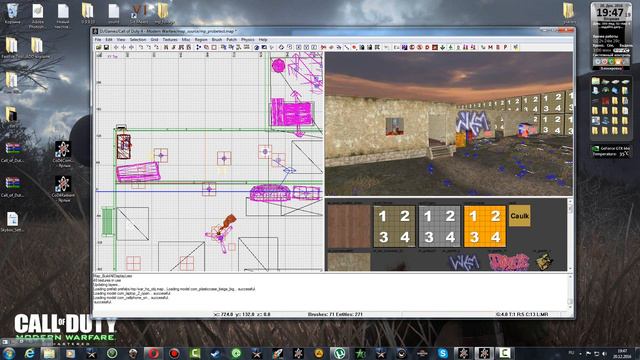640x360 pixels.
Task: Open the Adobe Photoshop desktop shortcut
Action: (x=38, y=16)
